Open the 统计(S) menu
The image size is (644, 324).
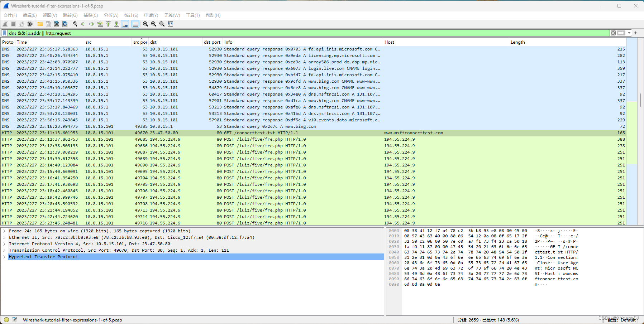pyautogui.click(x=131, y=15)
